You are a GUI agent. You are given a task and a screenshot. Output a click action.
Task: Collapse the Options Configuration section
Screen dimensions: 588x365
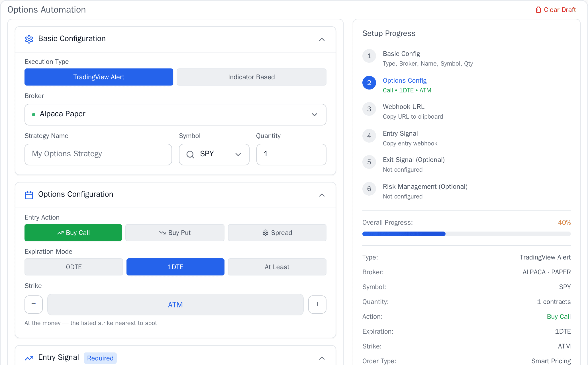(x=322, y=195)
